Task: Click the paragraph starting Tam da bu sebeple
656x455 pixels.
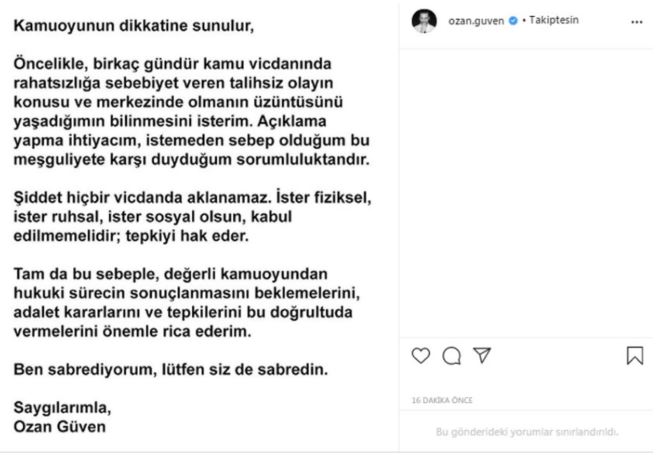Action: (x=187, y=302)
